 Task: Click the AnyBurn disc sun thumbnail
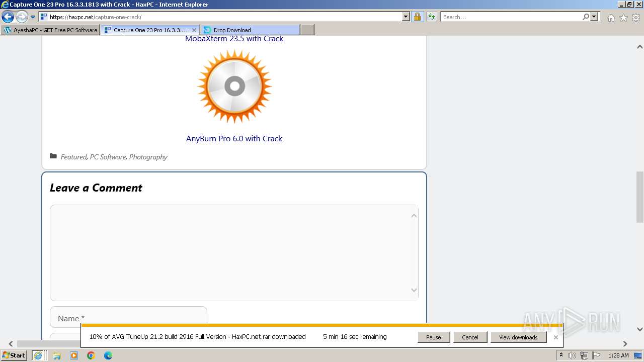234,86
